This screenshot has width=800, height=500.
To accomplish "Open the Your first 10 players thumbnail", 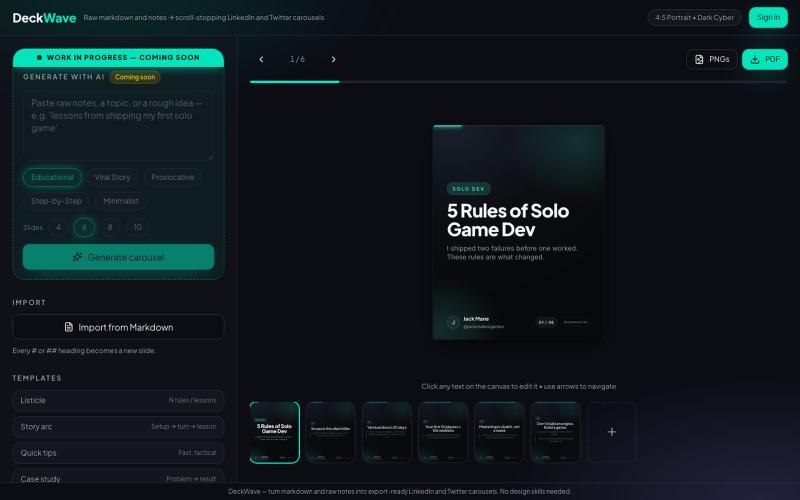I will click(443, 432).
